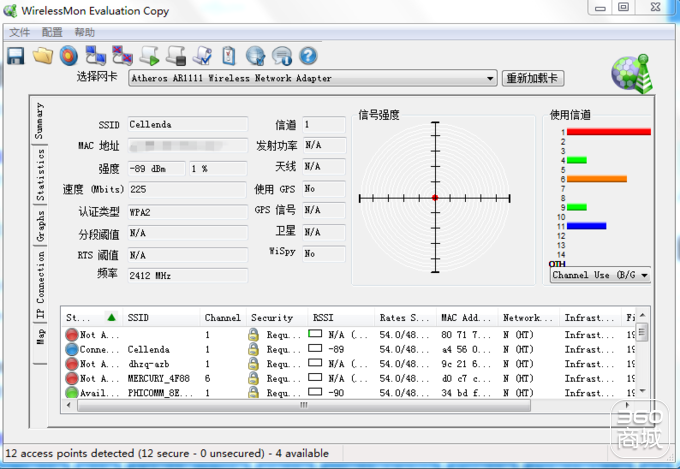The width and height of the screenshot is (680, 469).
Task: Click the list's scroll-down arrow
Action: [x=643, y=391]
